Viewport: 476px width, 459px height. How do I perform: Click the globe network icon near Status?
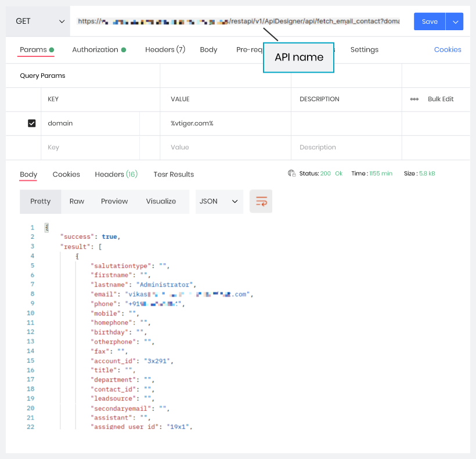pyautogui.click(x=291, y=173)
